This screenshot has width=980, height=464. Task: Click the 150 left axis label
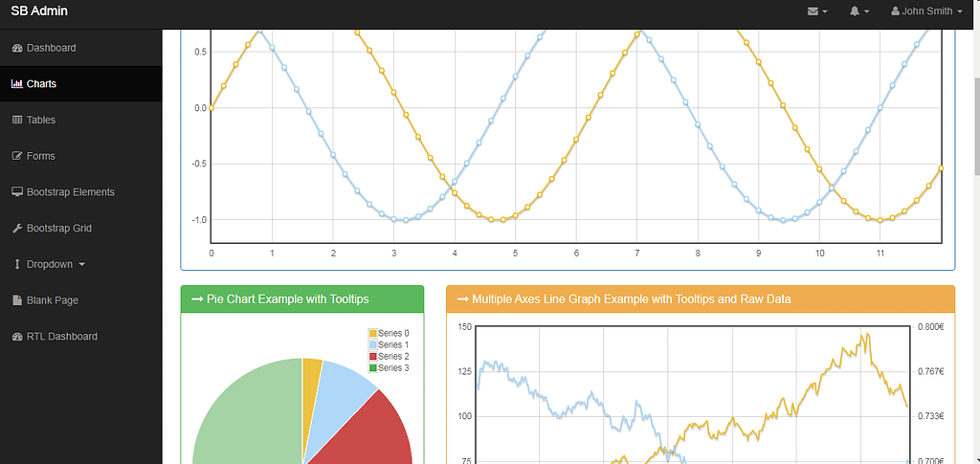464,326
